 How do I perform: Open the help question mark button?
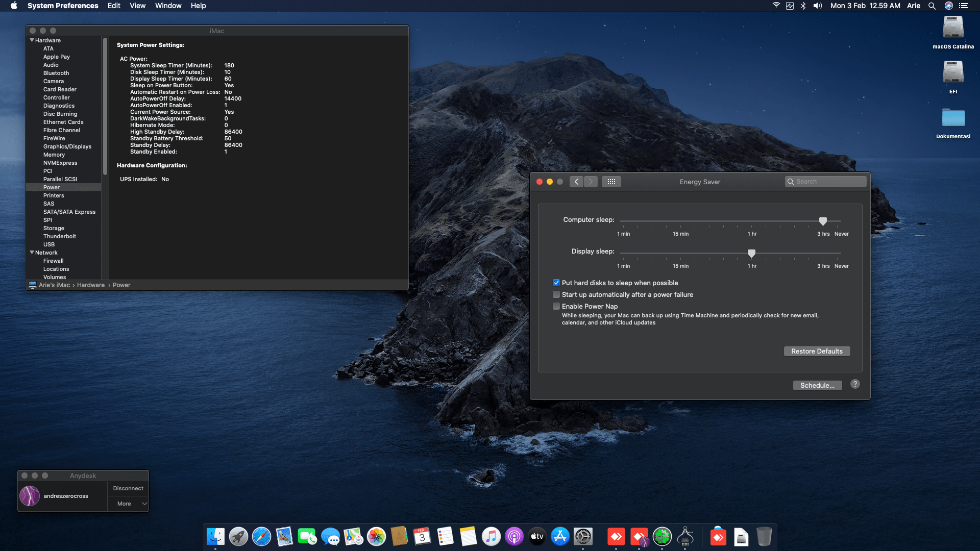855,384
